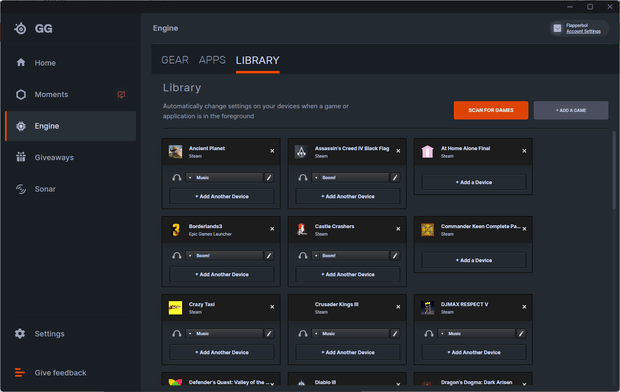Open the Account Settings link

(x=583, y=31)
